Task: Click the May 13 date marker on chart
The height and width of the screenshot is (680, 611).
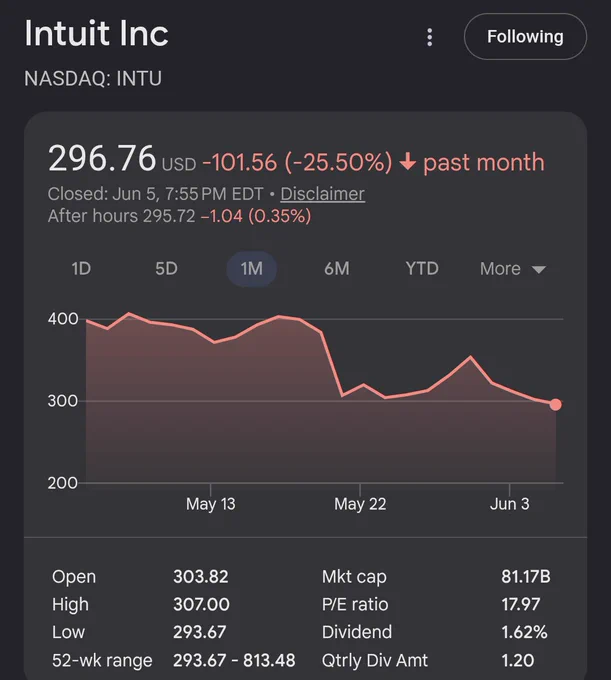Action: click(211, 504)
